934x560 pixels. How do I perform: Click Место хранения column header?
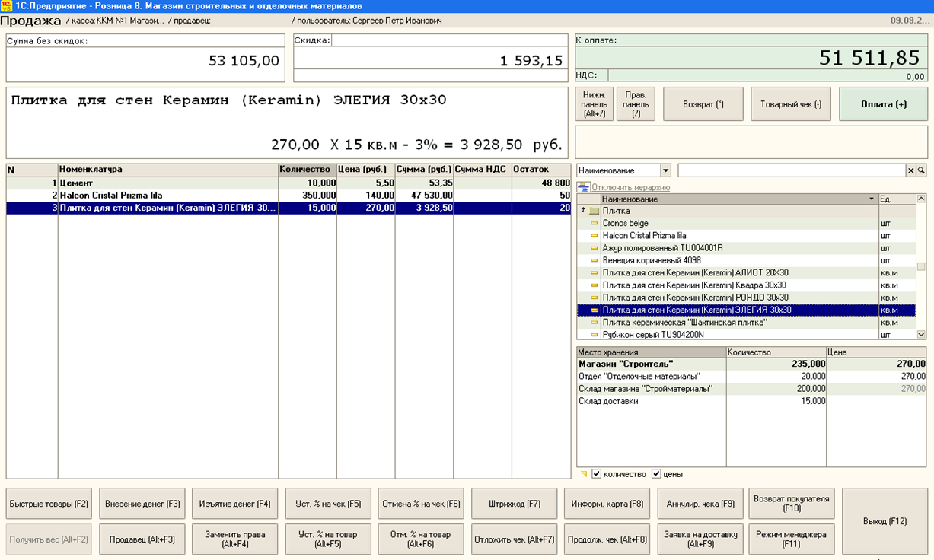[651, 352]
